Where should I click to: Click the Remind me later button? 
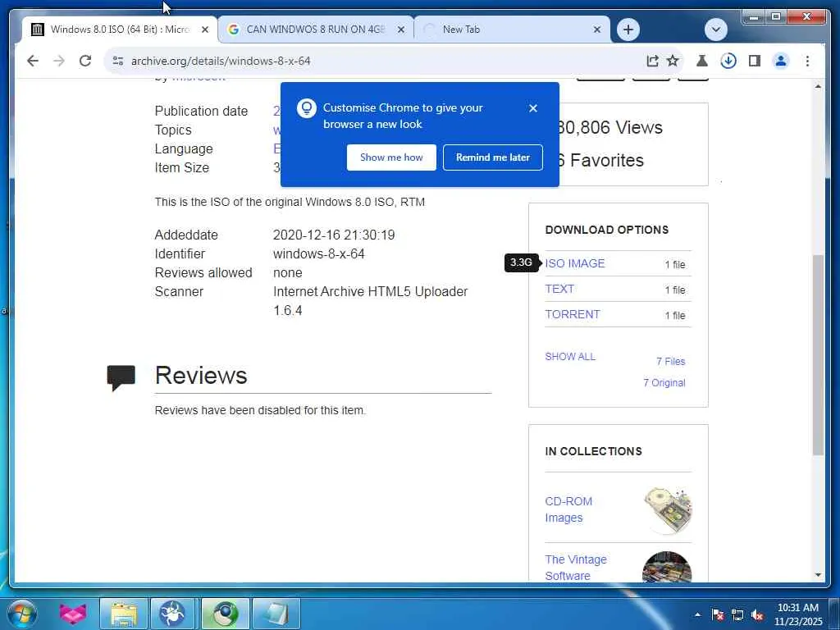coord(493,157)
